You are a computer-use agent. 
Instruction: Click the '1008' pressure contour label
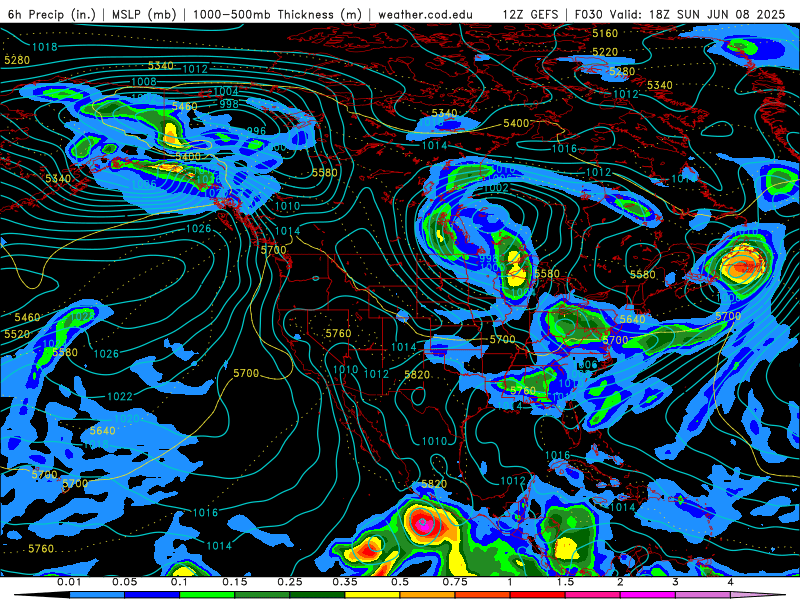(x=144, y=82)
